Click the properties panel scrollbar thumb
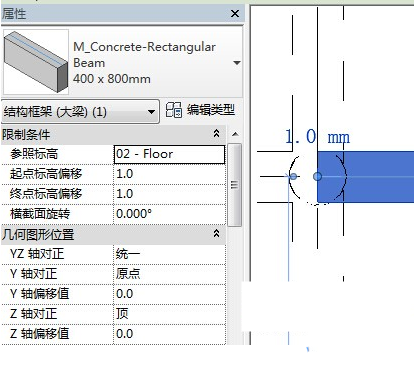The width and height of the screenshot is (420, 366). 235,185
